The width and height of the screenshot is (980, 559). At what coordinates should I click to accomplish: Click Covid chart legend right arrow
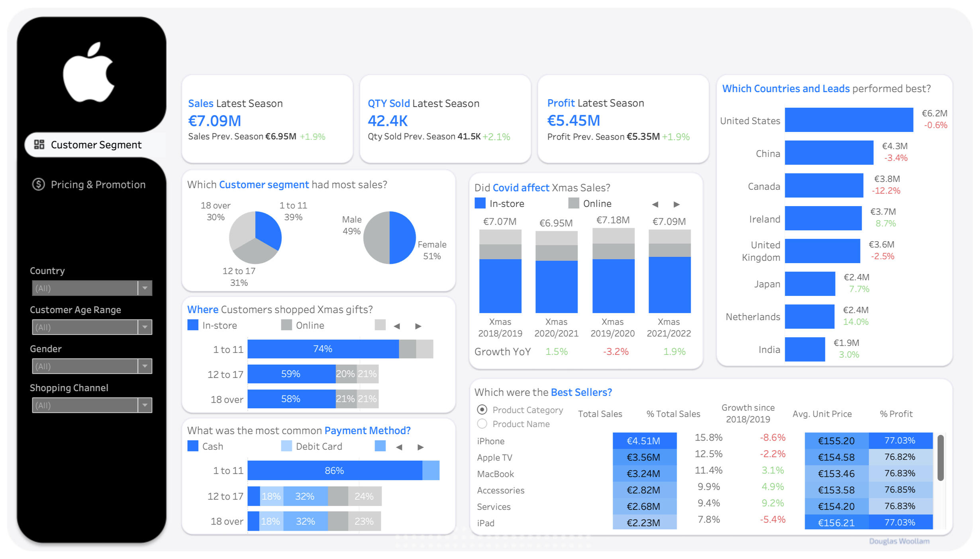[676, 205]
